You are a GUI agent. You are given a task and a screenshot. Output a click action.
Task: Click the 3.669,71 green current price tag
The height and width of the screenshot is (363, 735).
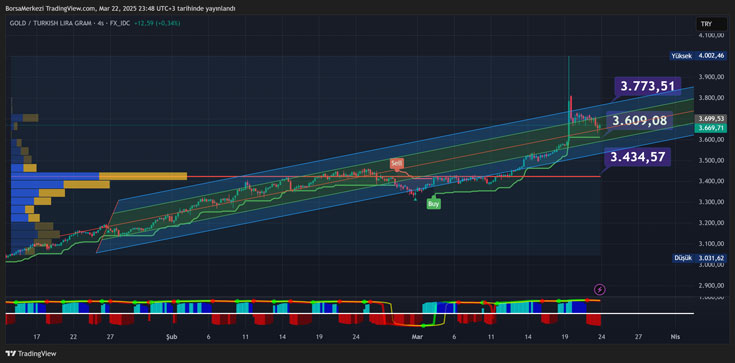click(x=711, y=128)
